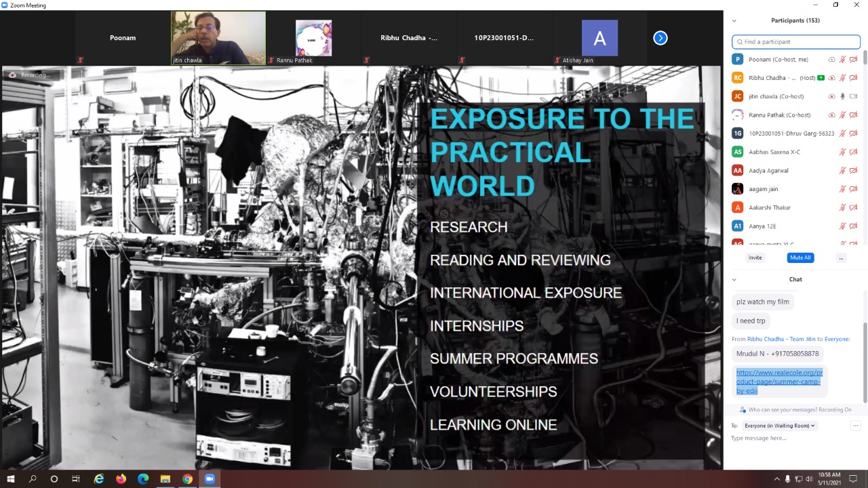Open Firefox from taskbar
This screenshot has height=488, width=868.
(x=121, y=479)
